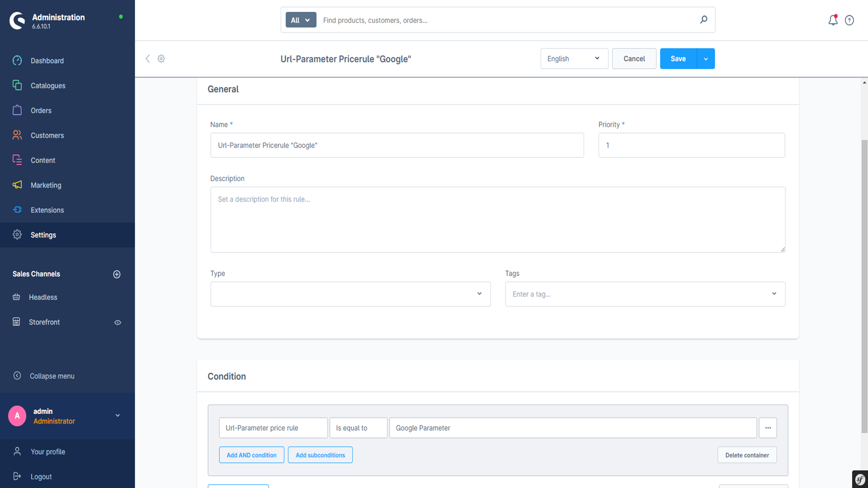Screen dimensions: 868x488
Task: Go back using the left chevron
Action: click(x=147, y=59)
